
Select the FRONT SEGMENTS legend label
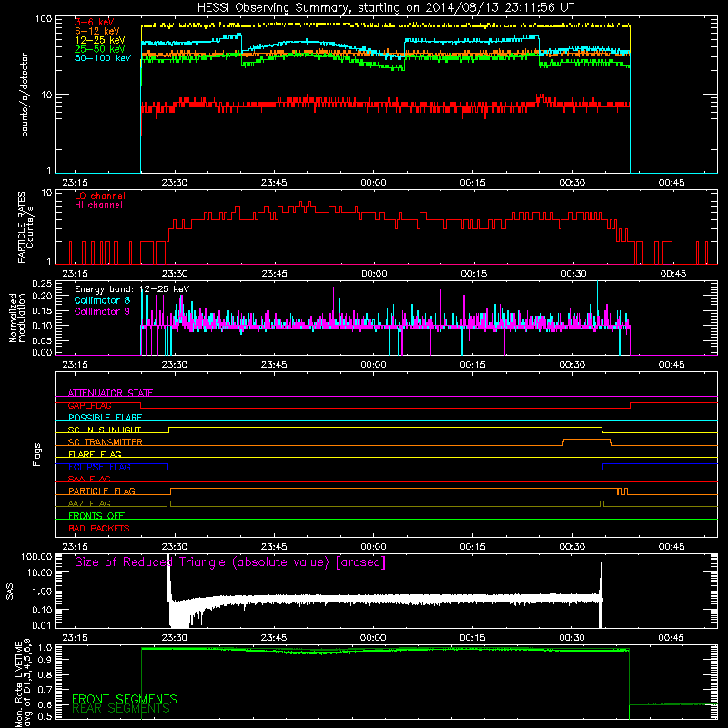tap(125, 699)
